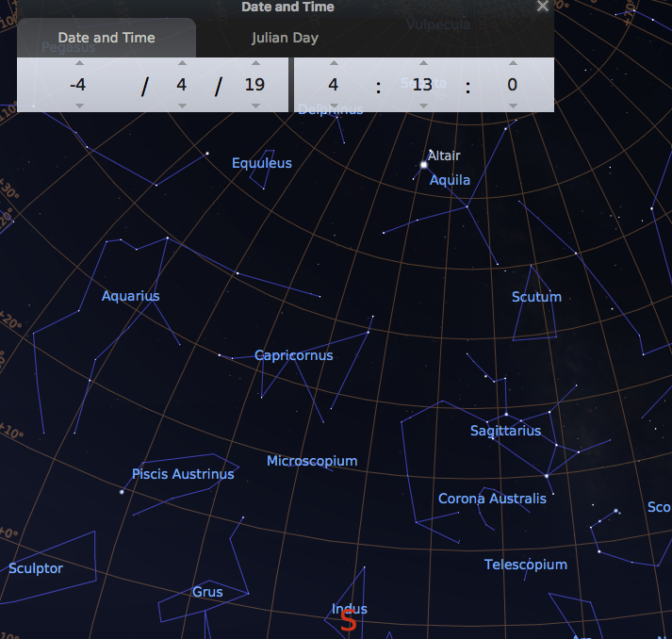Raise the hour with its up arrow

click(x=333, y=64)
